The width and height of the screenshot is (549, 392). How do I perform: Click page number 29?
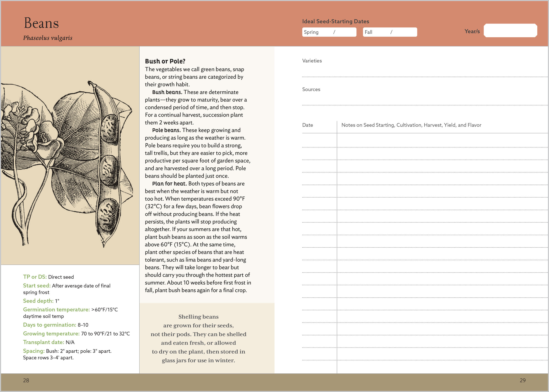tap(522, 380)
